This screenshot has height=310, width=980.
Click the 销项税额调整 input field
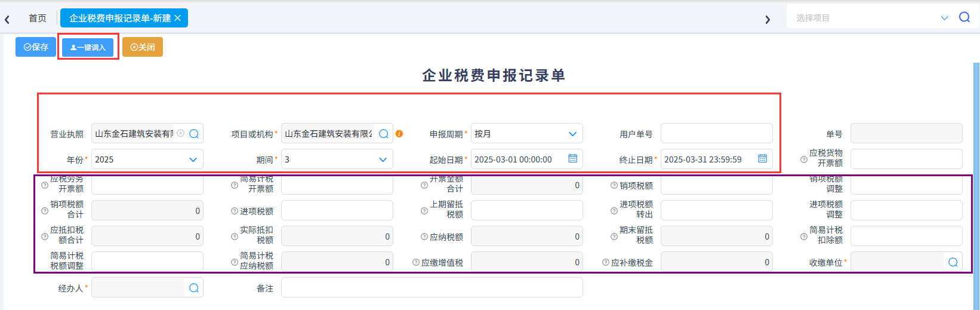[x=906, y=185]
